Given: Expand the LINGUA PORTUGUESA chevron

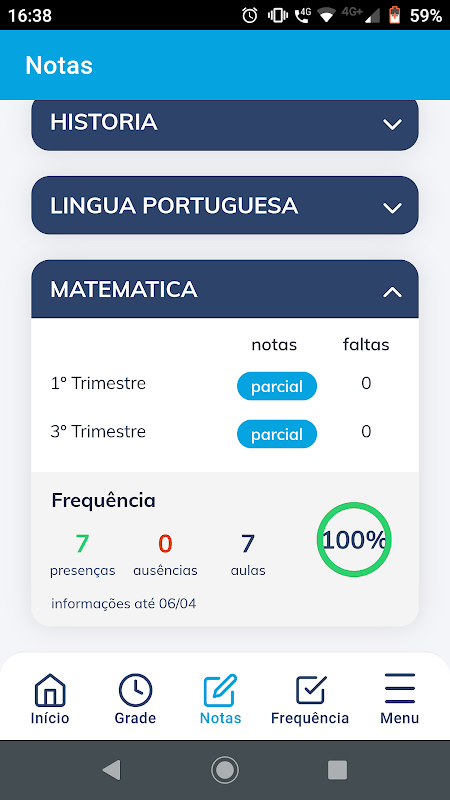Looking at the screenshot, I should point(392,208).
